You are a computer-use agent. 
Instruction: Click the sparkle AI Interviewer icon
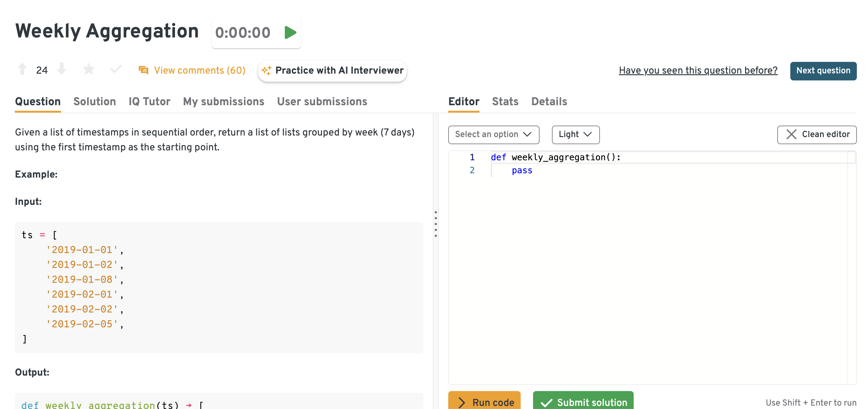266,70
